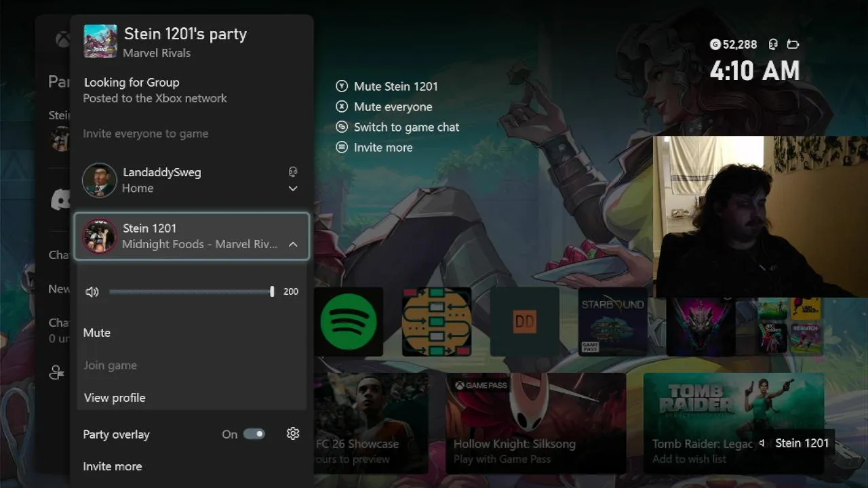Launch the DD game tile
Image resolution: width=868 pixels, height=488 pixels.
coord(525,321)
